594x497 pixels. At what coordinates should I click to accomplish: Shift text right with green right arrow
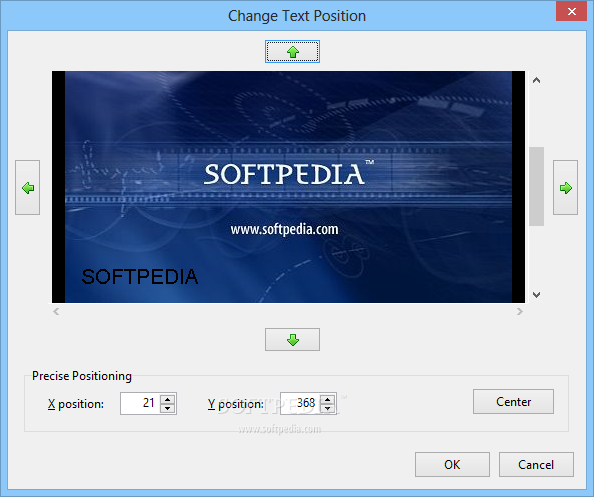click(x=565, y=188)
